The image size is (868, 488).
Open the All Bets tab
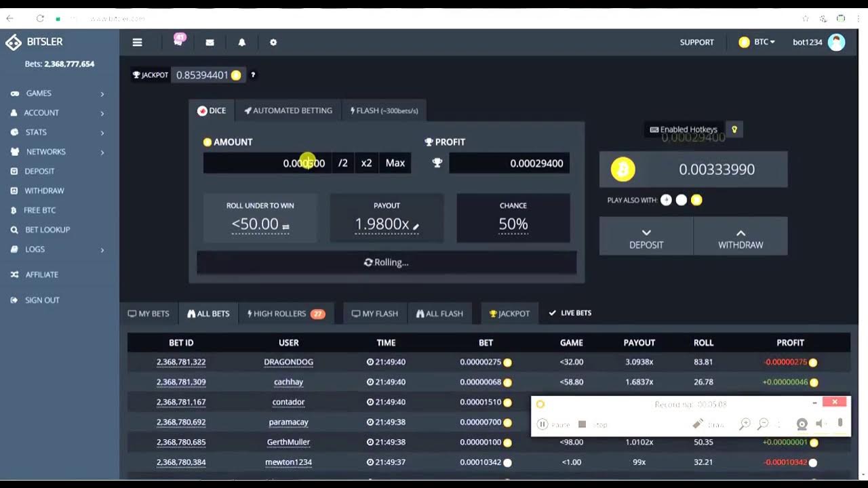click(x=208, y=313)
